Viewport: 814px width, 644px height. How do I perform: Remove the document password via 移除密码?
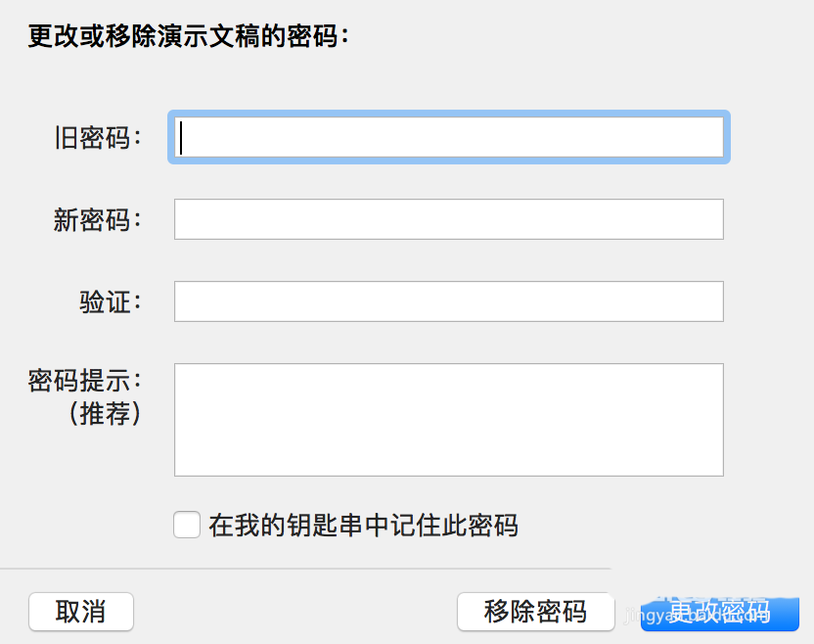pyautogui.click(x=536, y=611)
